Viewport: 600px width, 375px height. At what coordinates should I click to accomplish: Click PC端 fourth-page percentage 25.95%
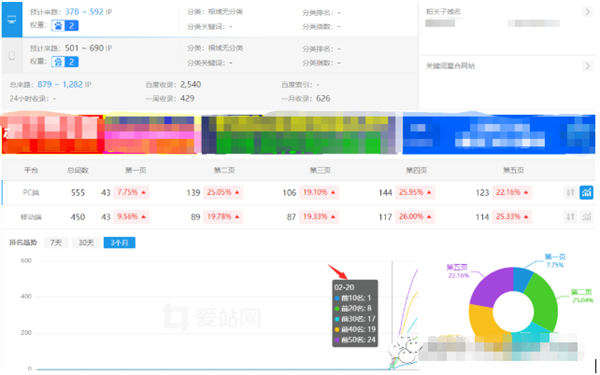[x=415, y=192]
